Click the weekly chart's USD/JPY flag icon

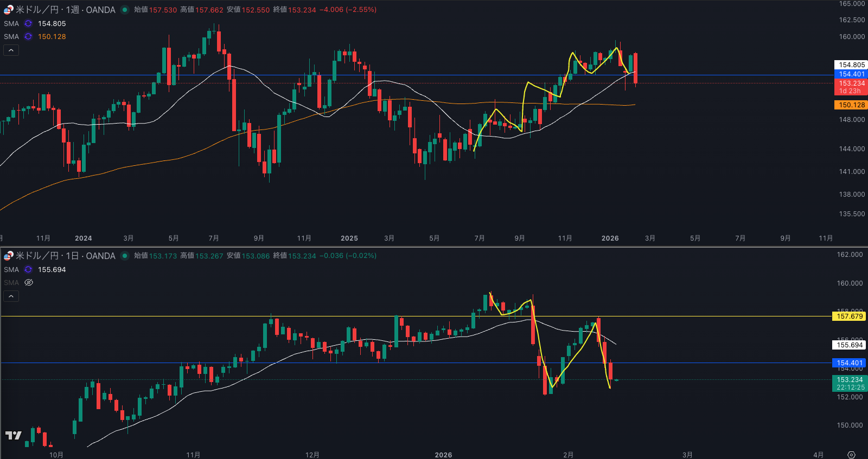coord(8,10)
